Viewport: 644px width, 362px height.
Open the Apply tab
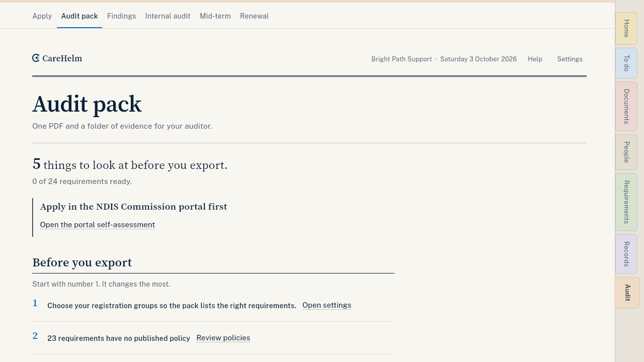[x=42, y=16]
